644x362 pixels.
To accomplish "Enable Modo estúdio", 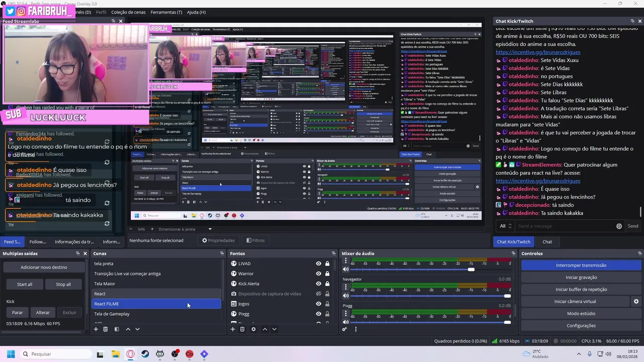I will pyautogui.click(x=581, y=314).
